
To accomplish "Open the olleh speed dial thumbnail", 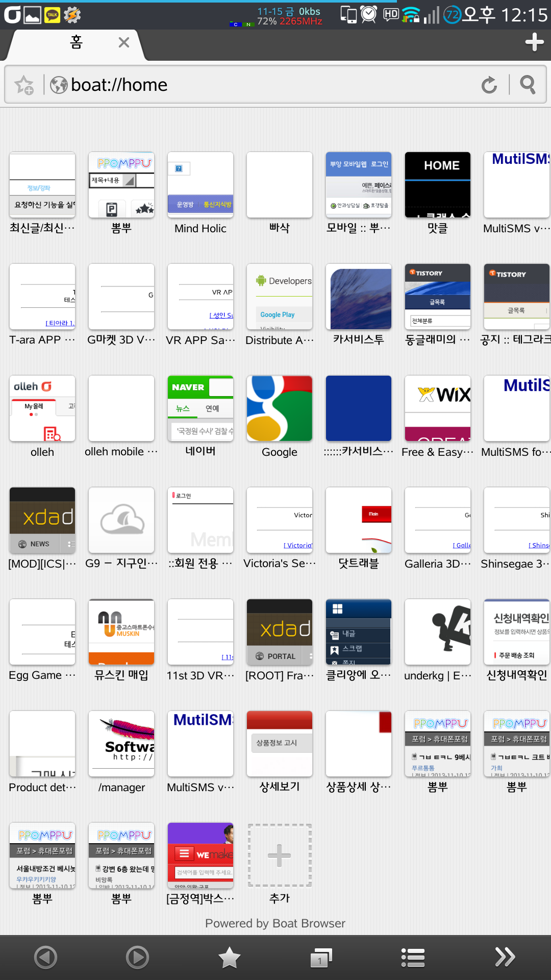I will [42, 408].
